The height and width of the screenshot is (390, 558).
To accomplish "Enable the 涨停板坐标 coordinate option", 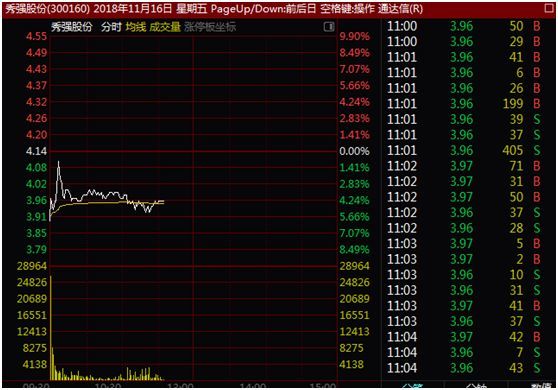I will 210,27.
